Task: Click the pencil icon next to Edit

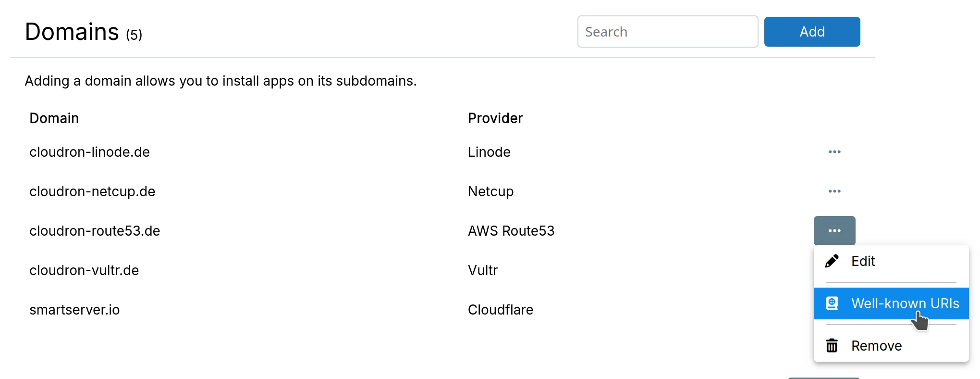Action: coord(832,261)
